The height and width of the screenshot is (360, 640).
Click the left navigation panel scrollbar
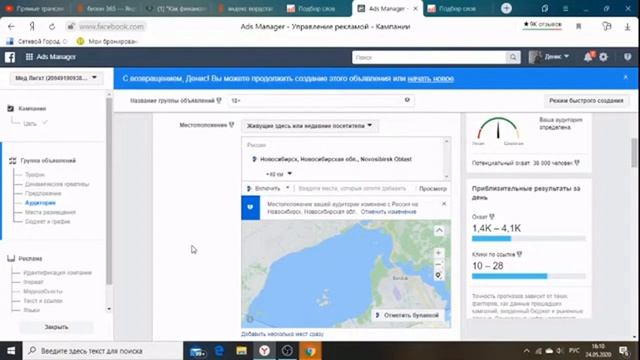[x=109, y=191]
